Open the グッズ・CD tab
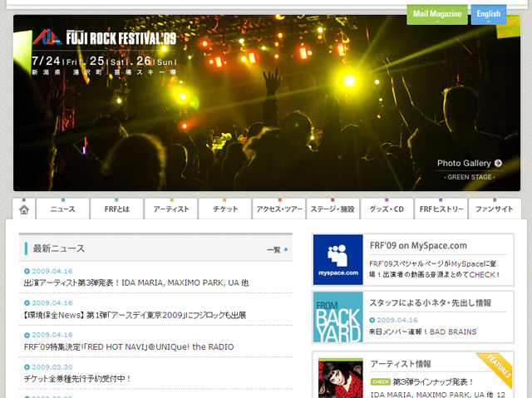 387,209
